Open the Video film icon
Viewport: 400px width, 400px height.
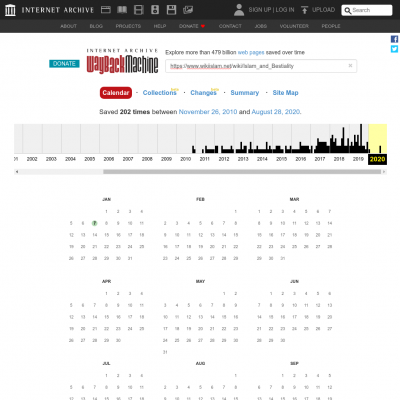coord(139,10)
